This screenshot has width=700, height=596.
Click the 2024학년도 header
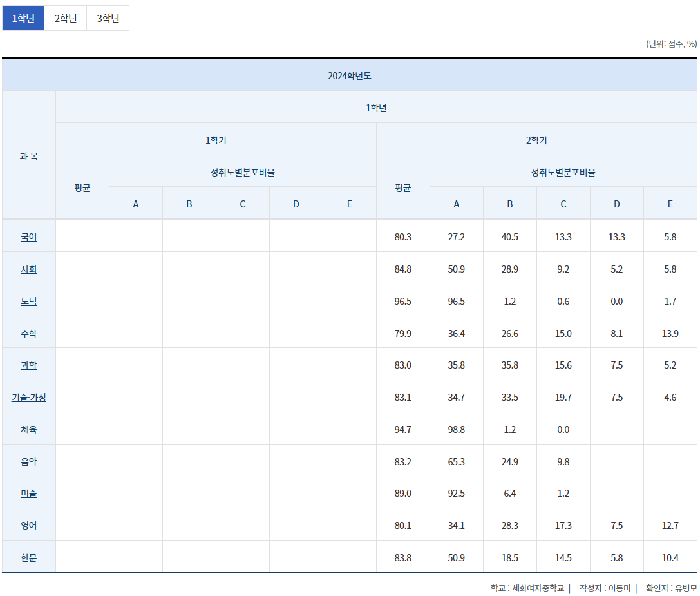coord(350,75)
